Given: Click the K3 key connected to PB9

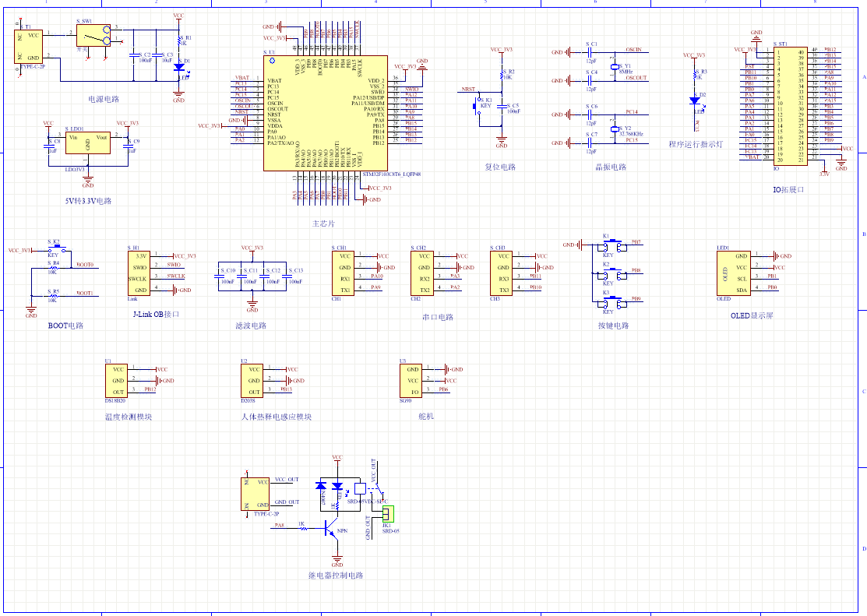Looking at the screenshot, I should point(611,302).
